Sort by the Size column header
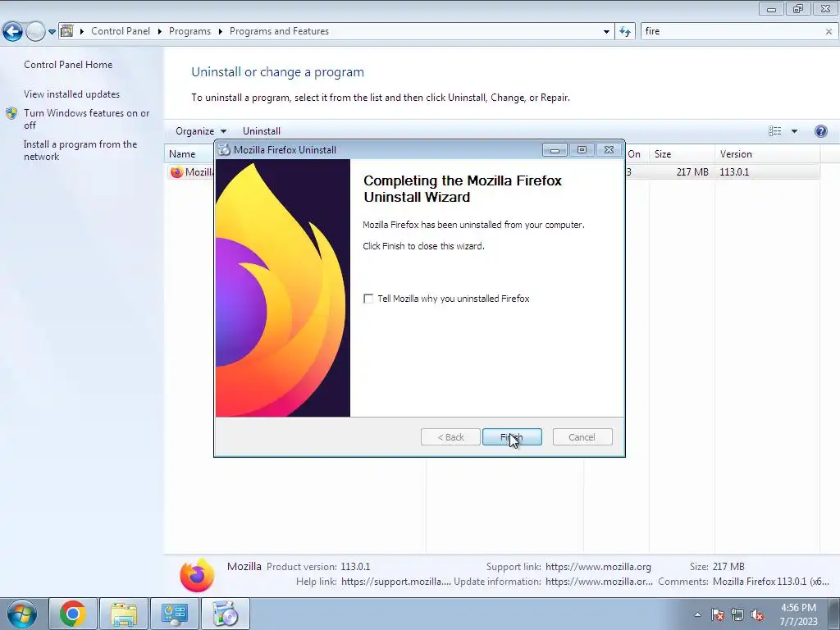Viewport: 840px width, 630px height. point(681,154)
